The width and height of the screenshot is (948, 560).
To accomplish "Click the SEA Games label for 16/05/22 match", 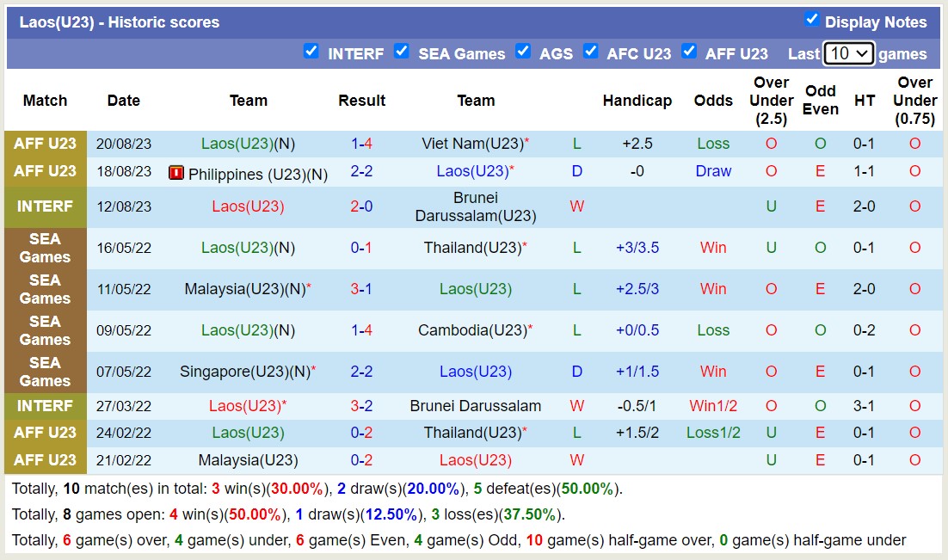I will click(46, 248).
